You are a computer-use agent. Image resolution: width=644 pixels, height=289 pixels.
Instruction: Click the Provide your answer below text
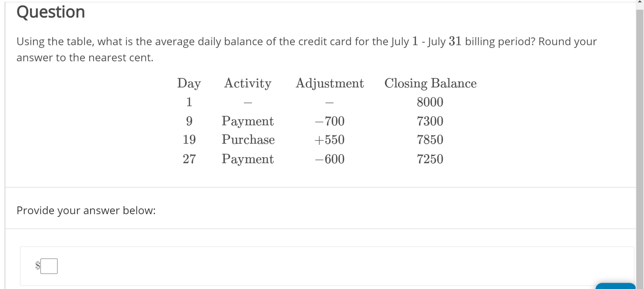86,210
